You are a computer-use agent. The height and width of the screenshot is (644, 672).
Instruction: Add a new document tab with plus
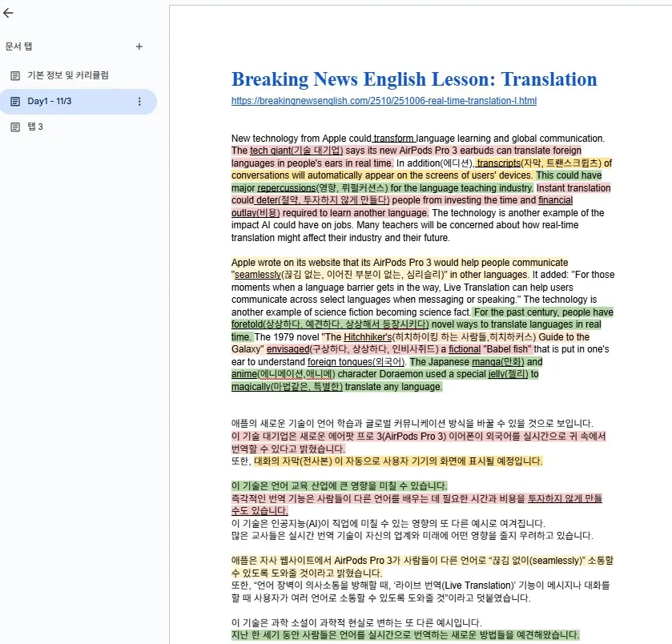click(x=139, y=46)
